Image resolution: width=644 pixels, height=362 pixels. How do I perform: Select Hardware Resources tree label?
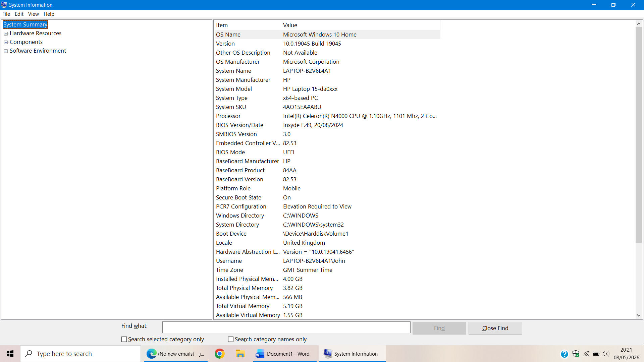(x=36, y=33)
